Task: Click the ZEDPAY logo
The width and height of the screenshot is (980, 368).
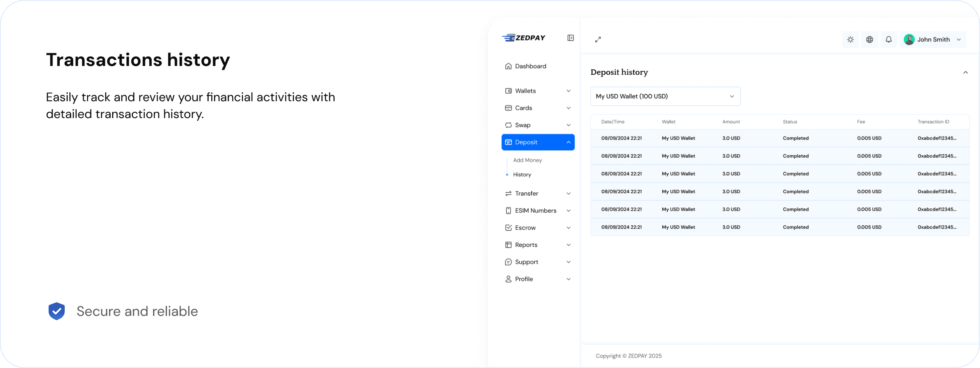Action: tap(523, 38)
